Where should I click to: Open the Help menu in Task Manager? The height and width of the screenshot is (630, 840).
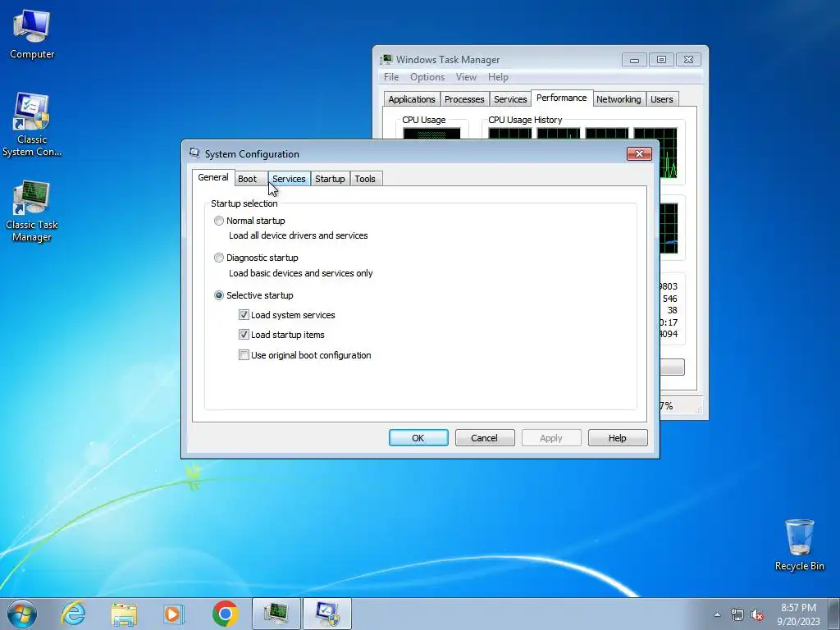point(498,77)
